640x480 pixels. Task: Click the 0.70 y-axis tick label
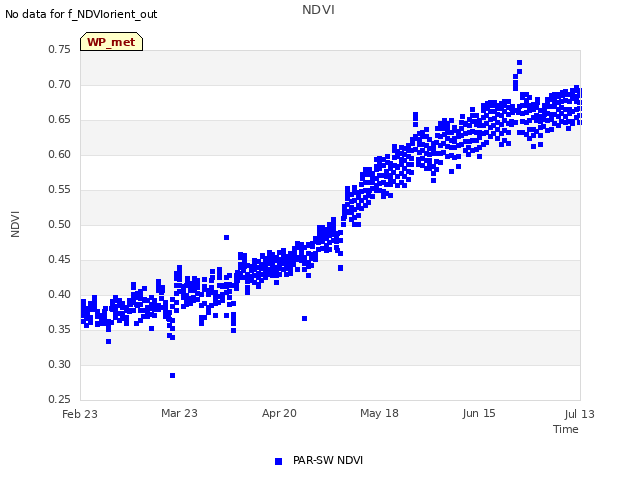click(x=60, y=84)
